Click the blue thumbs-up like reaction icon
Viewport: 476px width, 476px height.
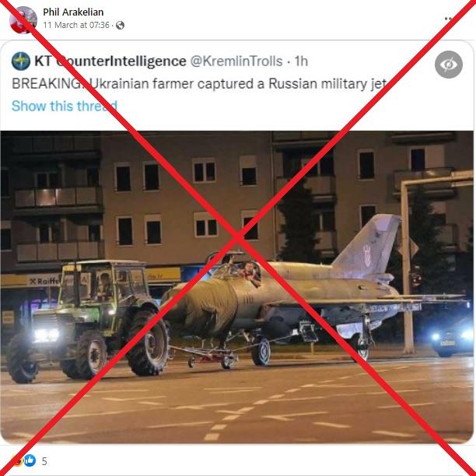[30, 460]
